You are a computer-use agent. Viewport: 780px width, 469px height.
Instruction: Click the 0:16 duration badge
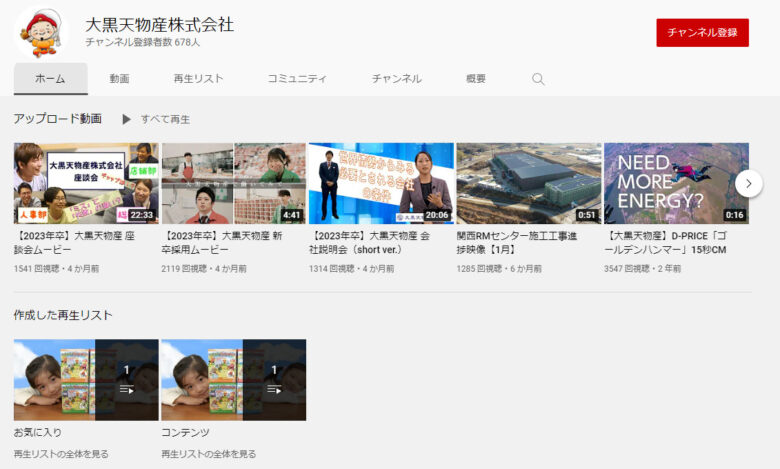point(734,215)
